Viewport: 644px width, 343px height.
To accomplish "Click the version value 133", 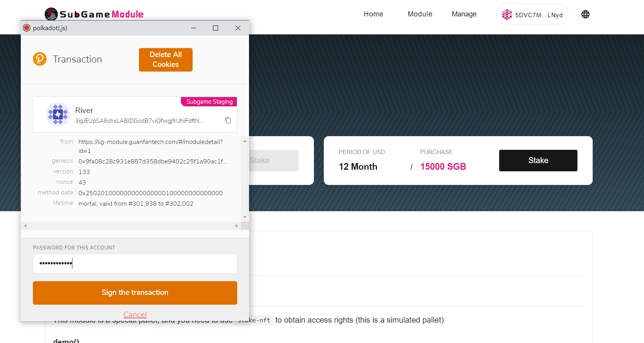I will point(84,172).
